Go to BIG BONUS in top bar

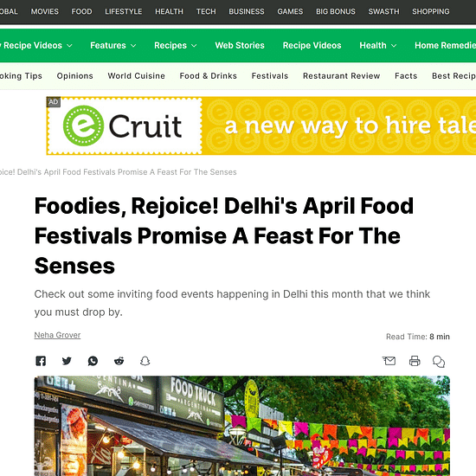pyautogui.click(x=336, y=11)
